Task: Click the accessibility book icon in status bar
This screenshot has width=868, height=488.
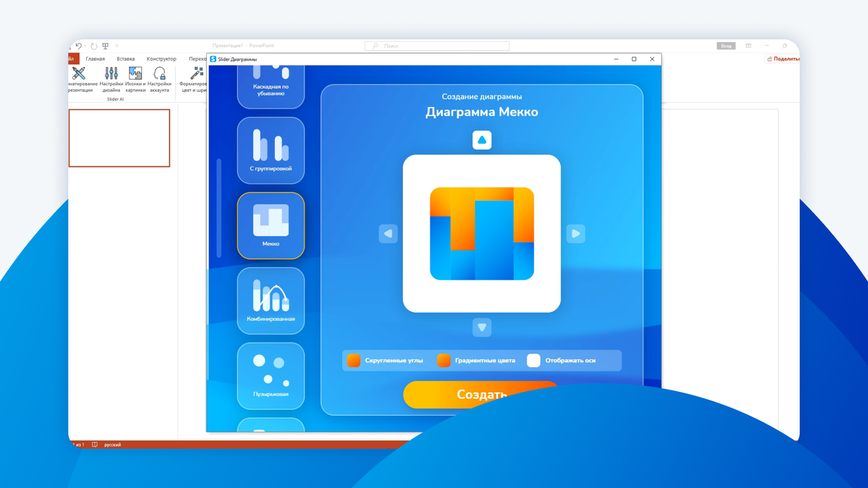Action: 95,445
